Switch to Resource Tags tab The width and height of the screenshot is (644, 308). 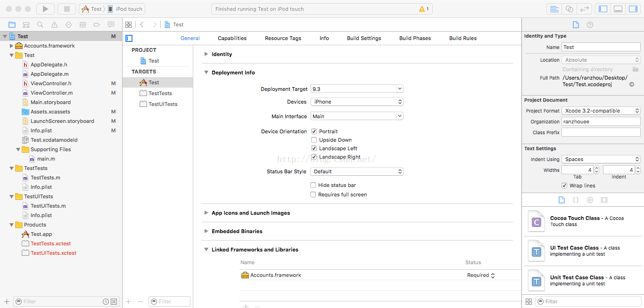pyautogui.click(x=283, y=38)
